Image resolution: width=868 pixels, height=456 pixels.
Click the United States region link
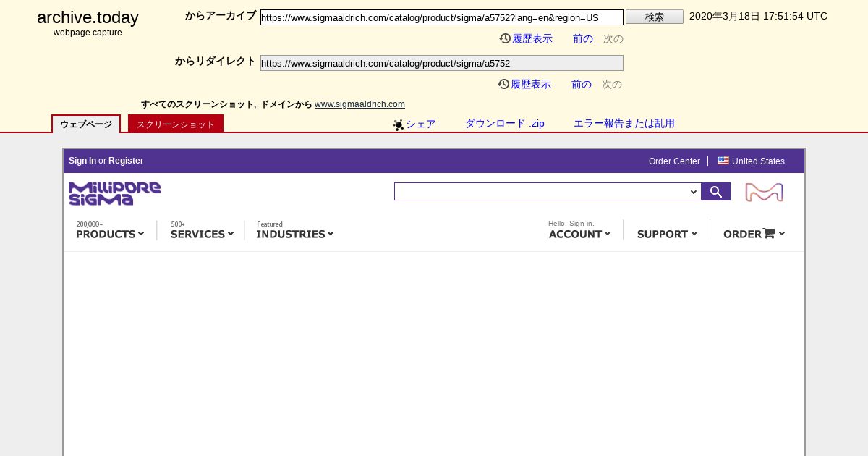click(758, 161)
